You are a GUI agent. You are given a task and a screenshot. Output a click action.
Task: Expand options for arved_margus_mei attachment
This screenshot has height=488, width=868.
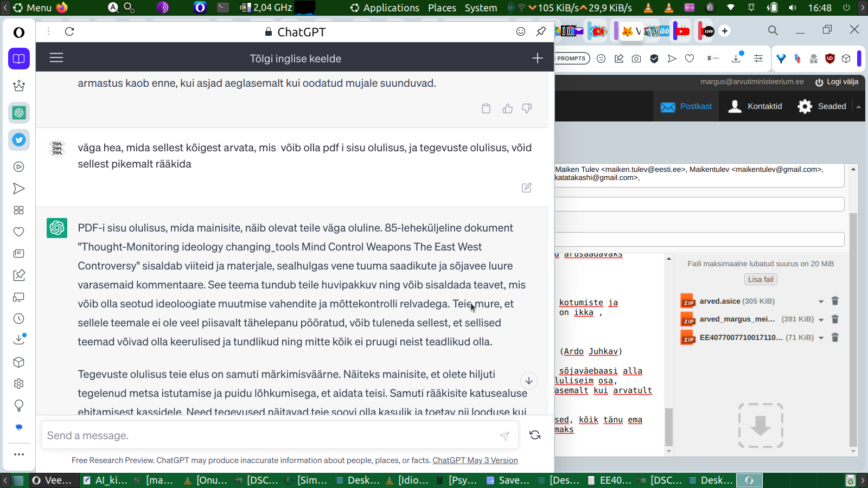tap(821, 320)
